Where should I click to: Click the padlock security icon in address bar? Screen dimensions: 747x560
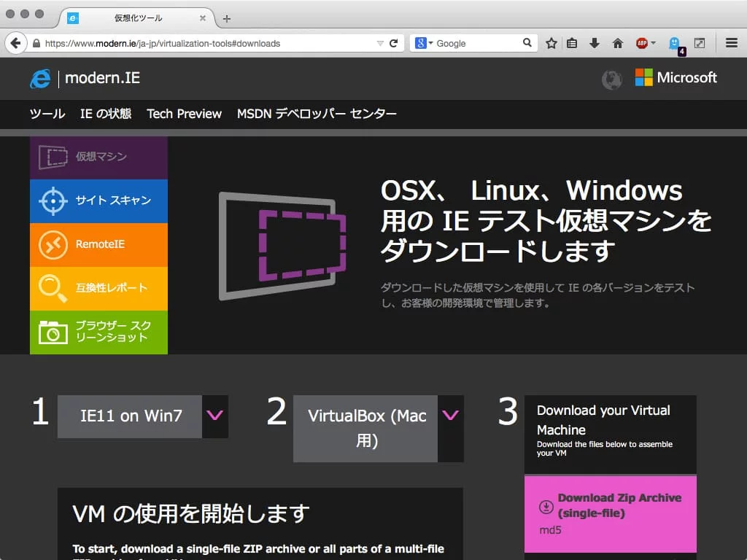(x=36, y=43)
